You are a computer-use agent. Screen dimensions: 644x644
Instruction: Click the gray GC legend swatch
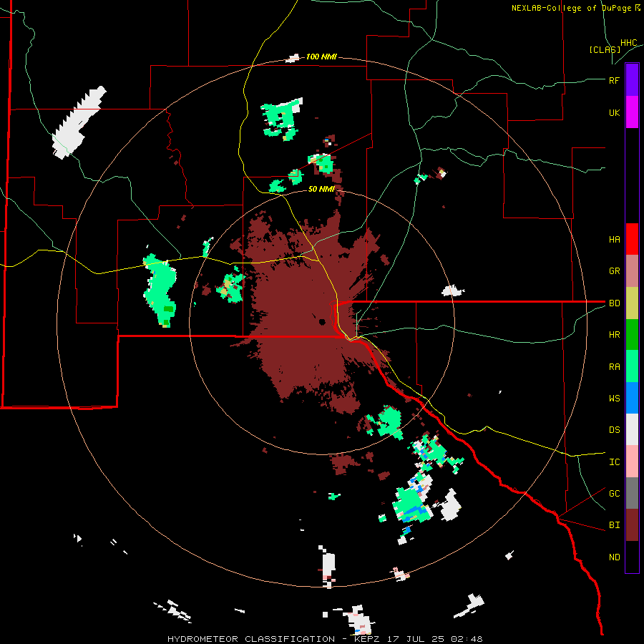632,493
